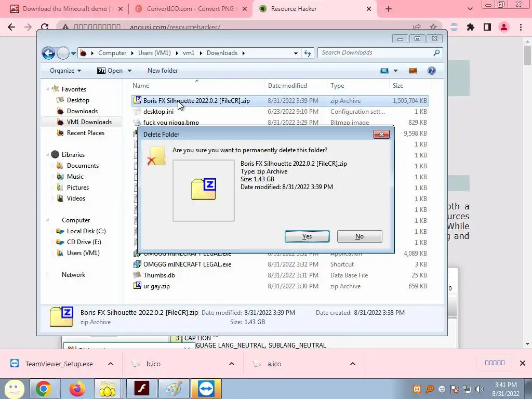Select the ur gay.zip archive
The image size is (532, 399).
coord(156,286)
